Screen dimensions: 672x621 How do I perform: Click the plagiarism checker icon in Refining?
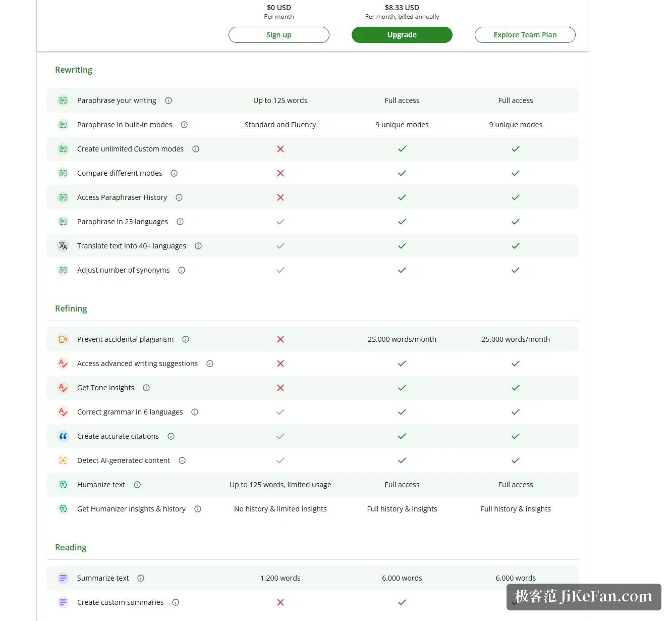point(63,339)
